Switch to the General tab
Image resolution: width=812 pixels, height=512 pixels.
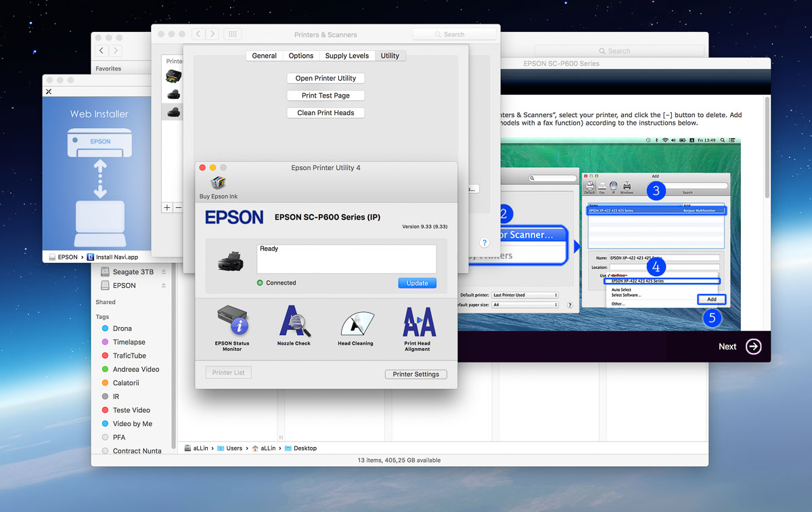264,56
